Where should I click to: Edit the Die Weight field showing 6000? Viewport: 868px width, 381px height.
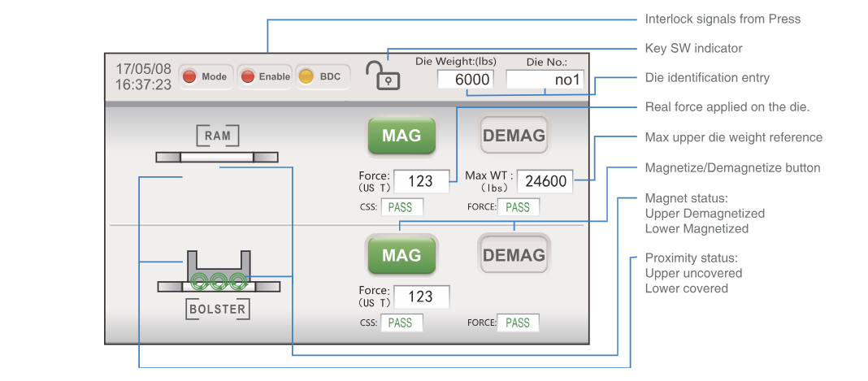click(x=466, y=80)
